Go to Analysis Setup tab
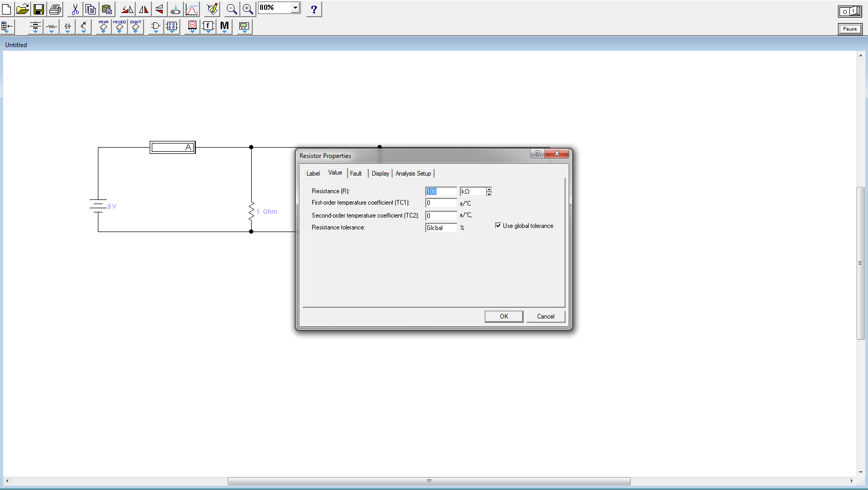Screen dimensions: 868x490 click(413, 174)
